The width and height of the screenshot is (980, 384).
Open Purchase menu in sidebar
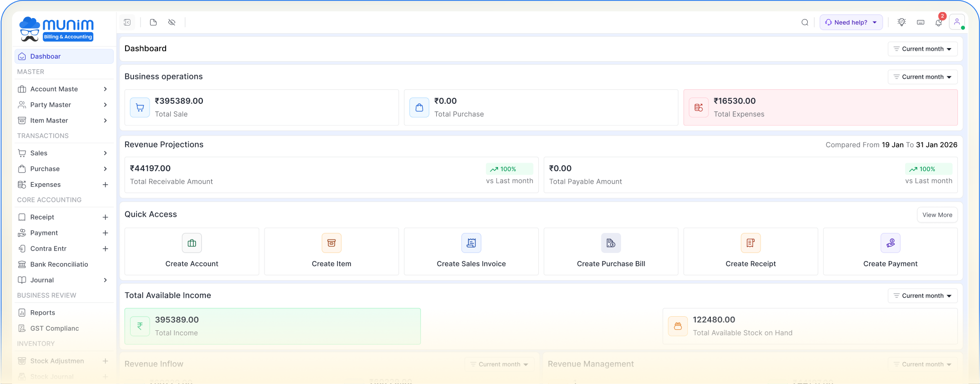pyautogui.click(x=64, y=169)
